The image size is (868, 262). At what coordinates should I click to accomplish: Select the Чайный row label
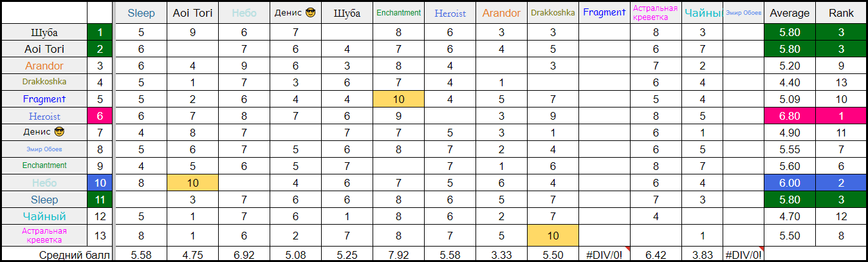coord(44,216)
